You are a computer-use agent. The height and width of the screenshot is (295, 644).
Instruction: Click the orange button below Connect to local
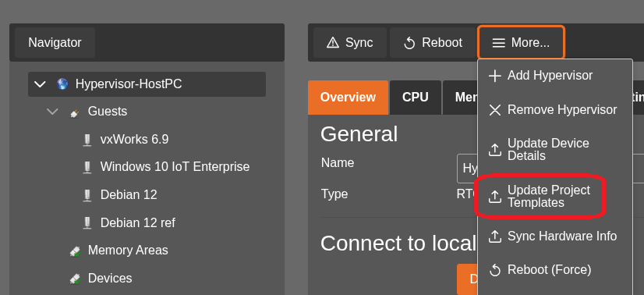pyautogui.click(x=467, y=279)
